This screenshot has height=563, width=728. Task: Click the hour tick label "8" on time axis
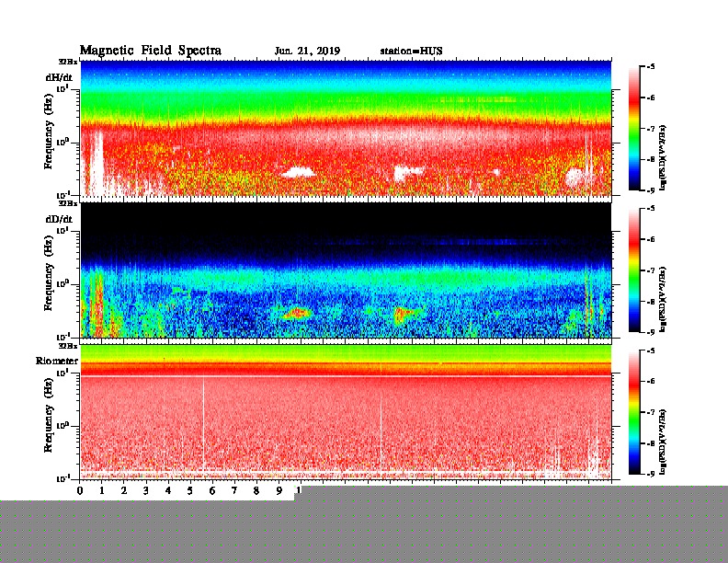[256, 490]
